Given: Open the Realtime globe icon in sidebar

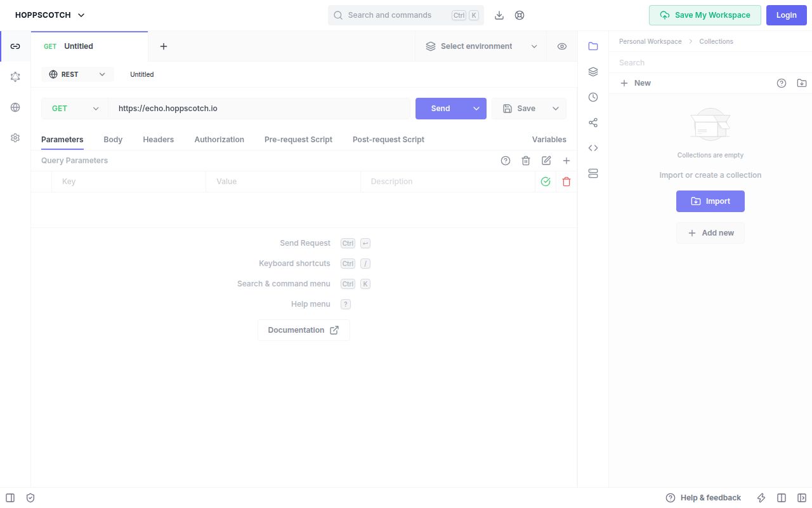Looking at the screenshot, I should tap(15, 107).
